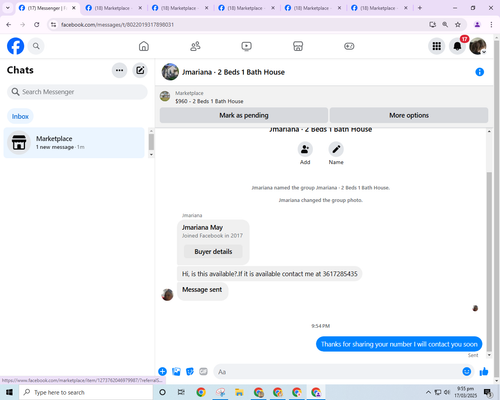Open the Gaming controller icon
The height and width of the screenshot is (400, 500).
pyautogui.click(x=349, y=46)
